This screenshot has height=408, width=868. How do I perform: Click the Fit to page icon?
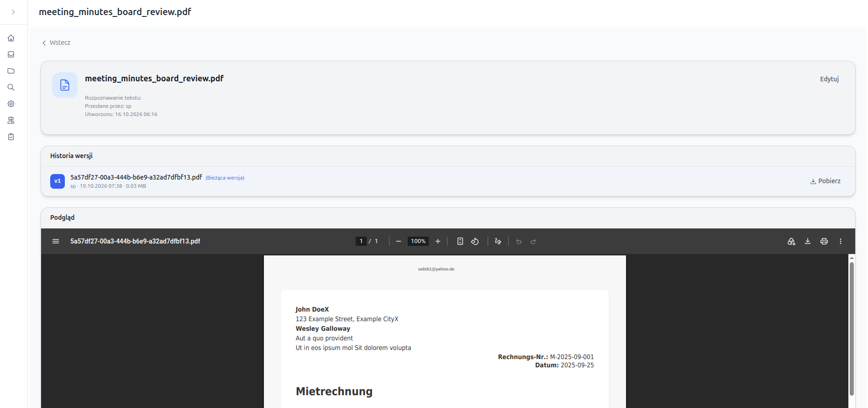click(460, 241)
